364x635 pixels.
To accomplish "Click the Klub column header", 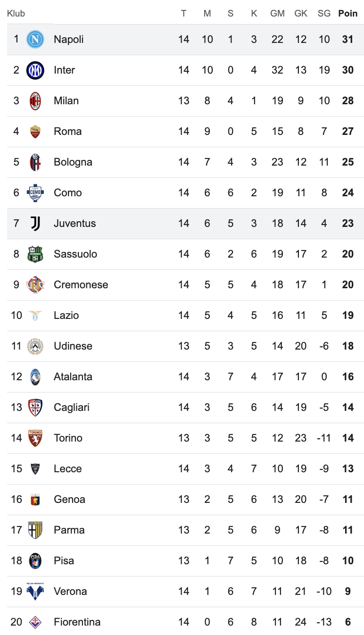I will pos(16,13).
